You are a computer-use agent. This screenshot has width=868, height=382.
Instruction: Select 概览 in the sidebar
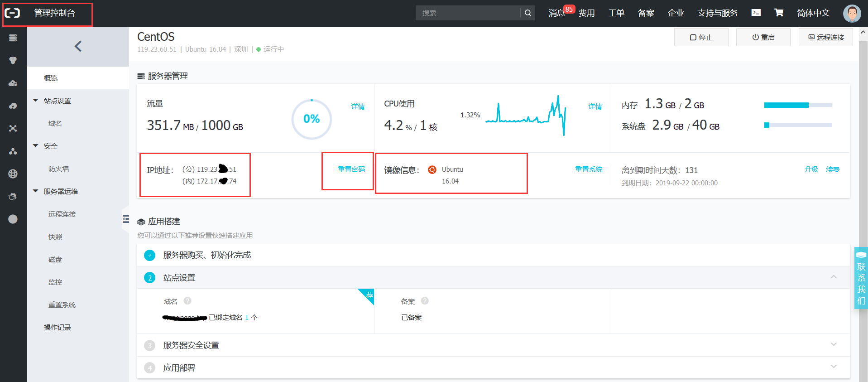[x=78, y=78]
